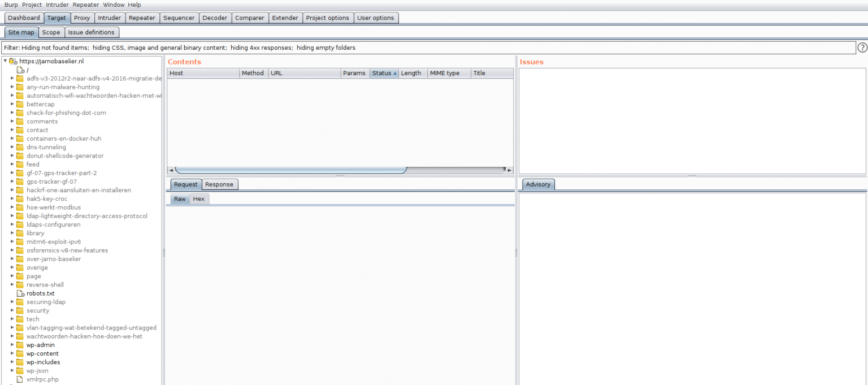
Task: Collapse the https://jarnobaselier.nl tree root
Action: (x=5, y=61)
